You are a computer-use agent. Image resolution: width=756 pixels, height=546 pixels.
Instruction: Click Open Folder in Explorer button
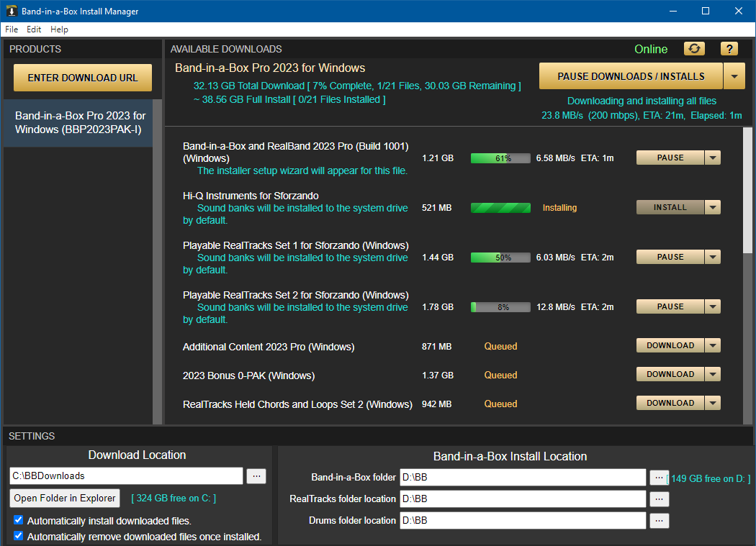coord(65,498)
